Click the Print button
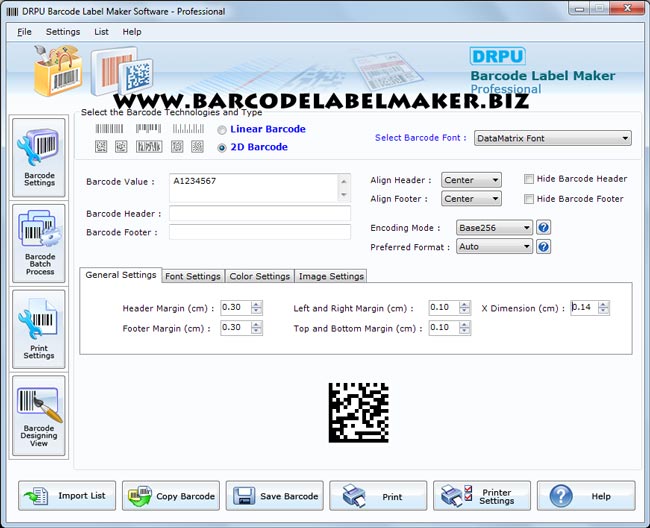 pos(378,496)
